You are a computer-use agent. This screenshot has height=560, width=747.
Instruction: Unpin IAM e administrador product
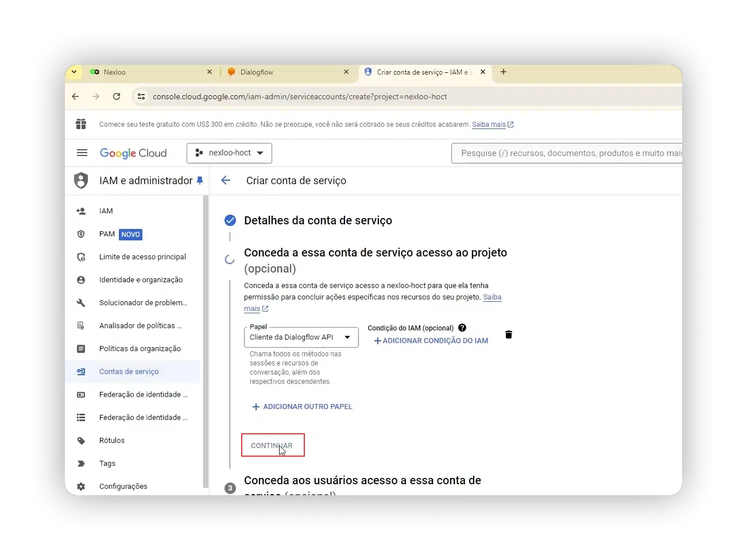(200, 181)
